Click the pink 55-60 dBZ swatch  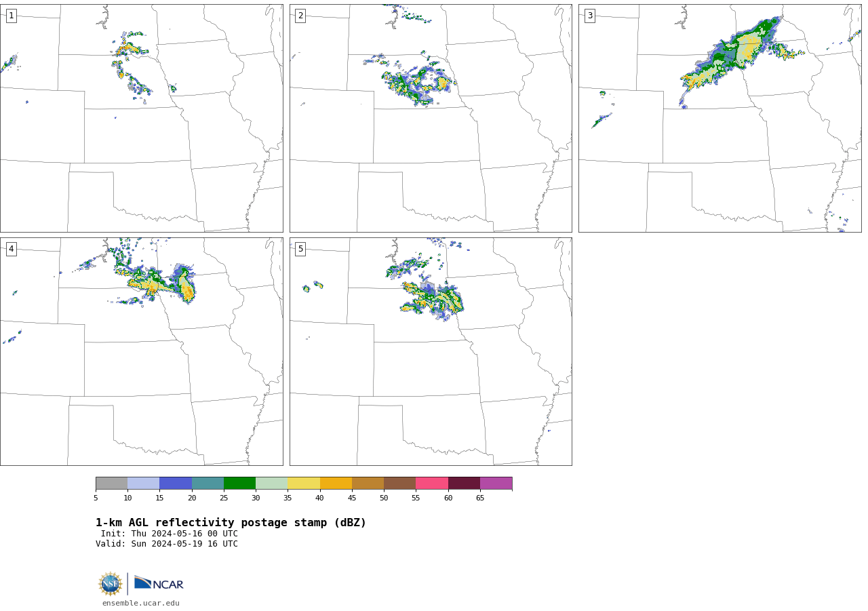pos(432,484)
